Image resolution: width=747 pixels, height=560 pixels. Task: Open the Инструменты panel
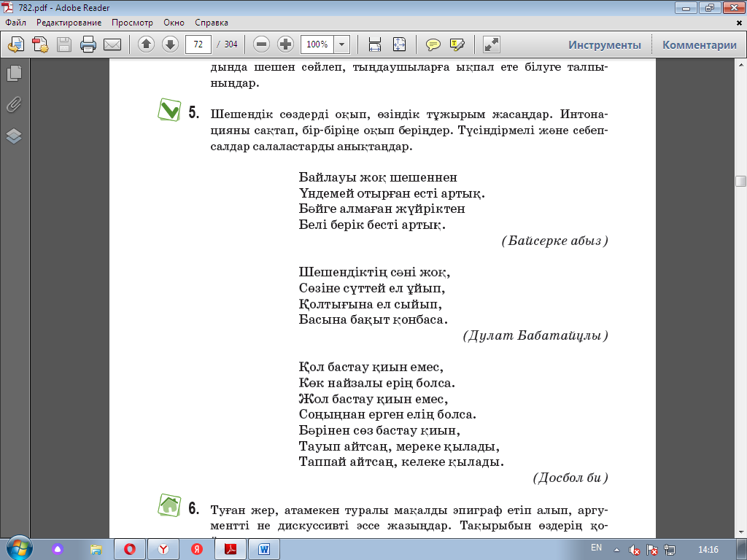pyautogui.click(x=605, y=44)
